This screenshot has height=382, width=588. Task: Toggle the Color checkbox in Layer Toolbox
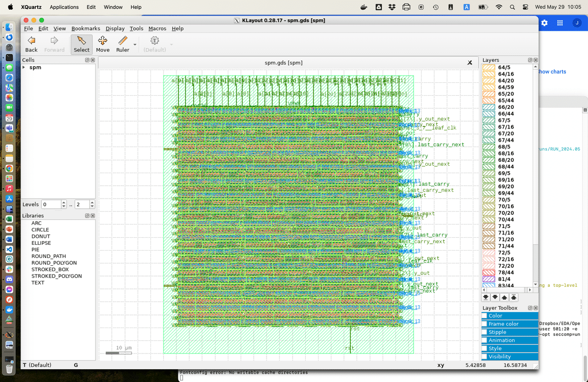(x=485, y=316)
